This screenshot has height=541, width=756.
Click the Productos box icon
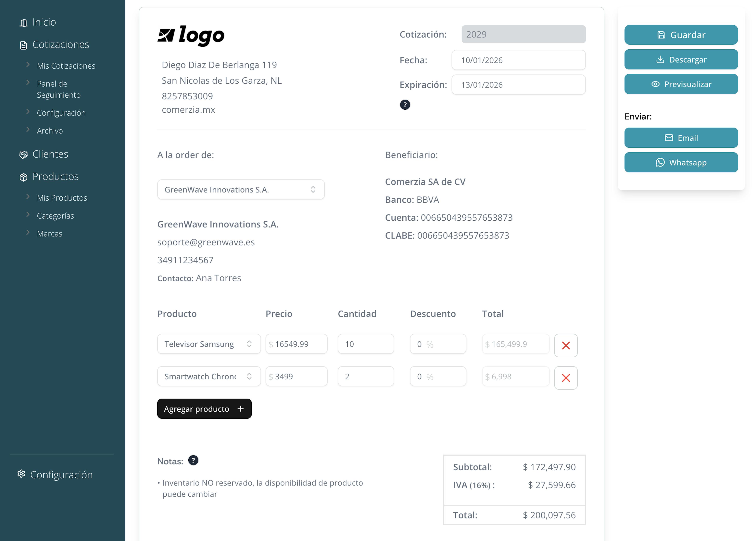(23, 177)
